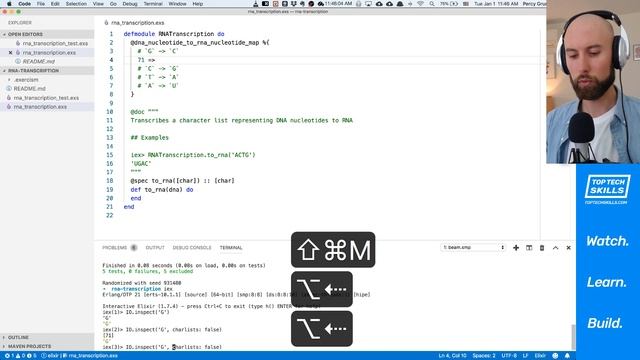Expand the Maven Projects section
Screen dimensions: 640x360
click(x=47, y=347)
